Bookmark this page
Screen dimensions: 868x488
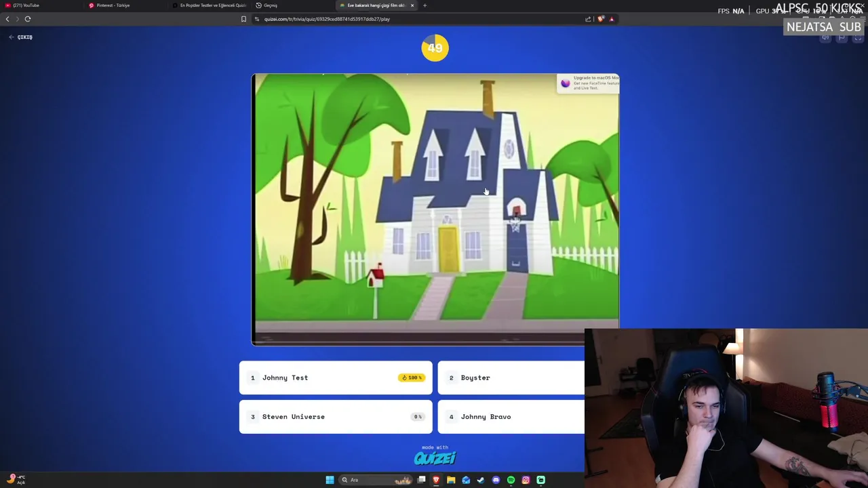(x=243, y=19)
